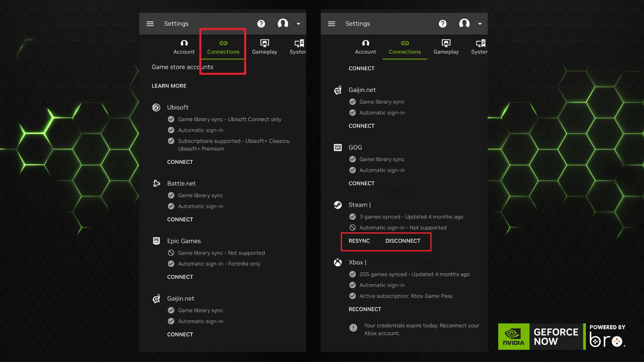
Task: Connect the Ubisoft account
Action: click(x=180, y=162)
